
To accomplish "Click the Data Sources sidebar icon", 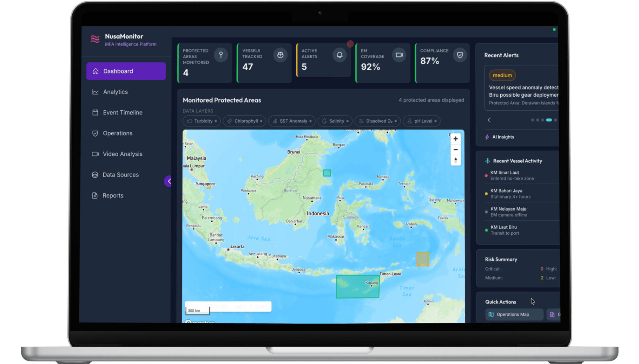I will pos(95,174).
